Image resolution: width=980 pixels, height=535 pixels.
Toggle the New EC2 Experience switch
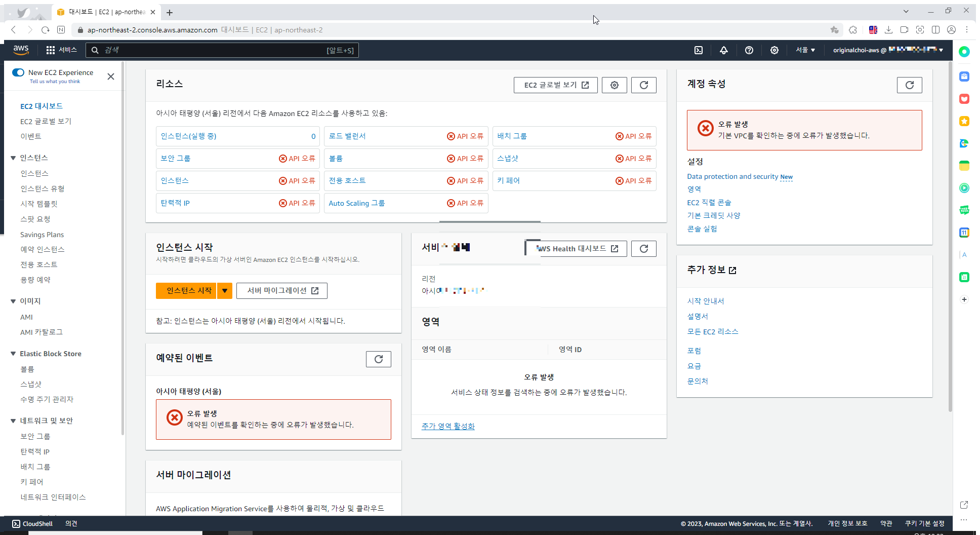click(x=18, y=72)
